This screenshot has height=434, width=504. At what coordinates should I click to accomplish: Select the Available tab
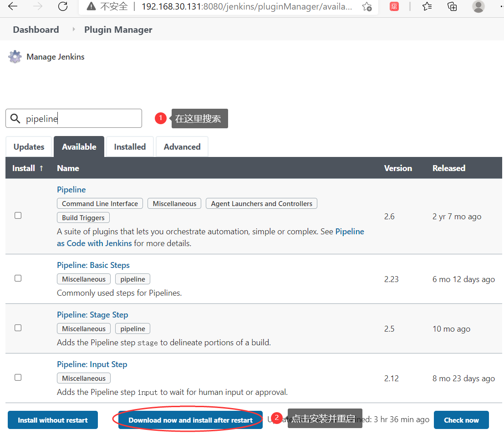coord(79,147)
